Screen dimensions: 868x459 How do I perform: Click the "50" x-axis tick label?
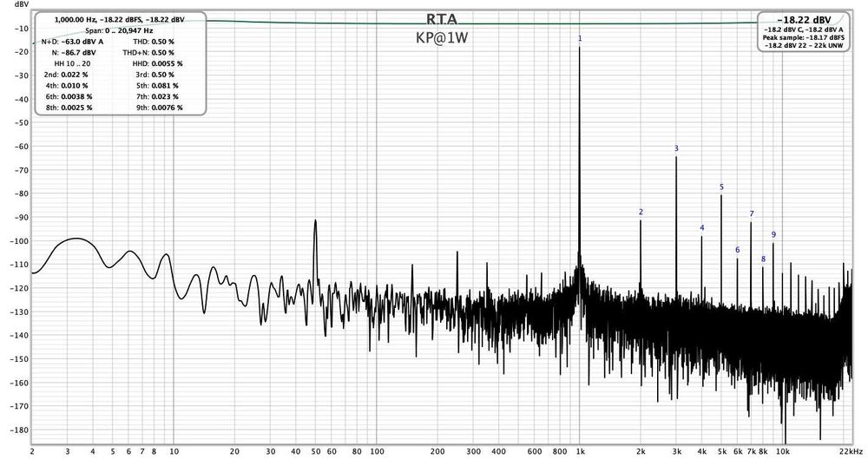point(315,452)
